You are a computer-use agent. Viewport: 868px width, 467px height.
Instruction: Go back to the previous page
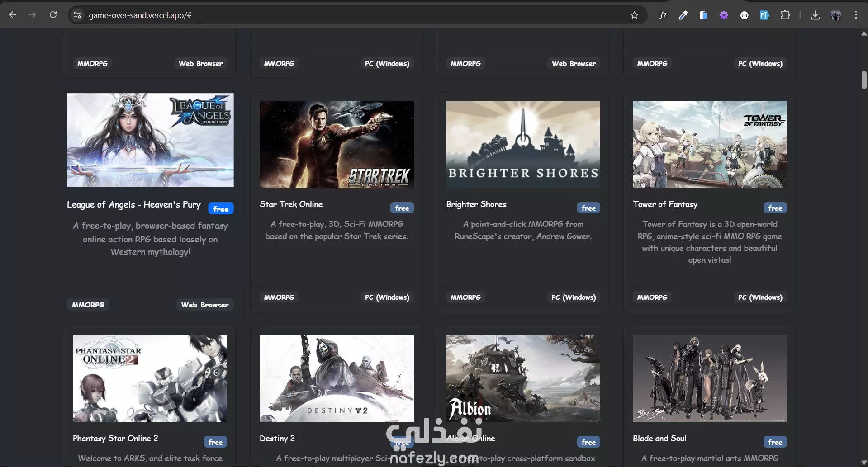click(x=13, y=15)
